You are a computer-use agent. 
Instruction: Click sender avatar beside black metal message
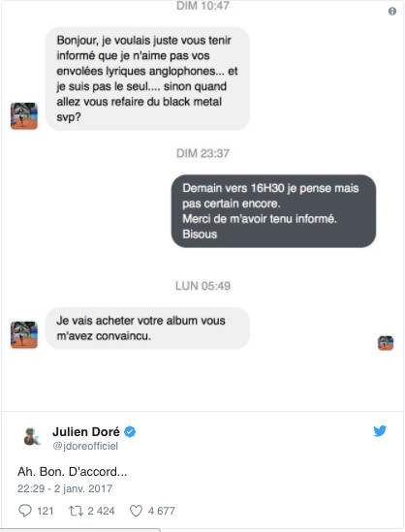(24, 116)
